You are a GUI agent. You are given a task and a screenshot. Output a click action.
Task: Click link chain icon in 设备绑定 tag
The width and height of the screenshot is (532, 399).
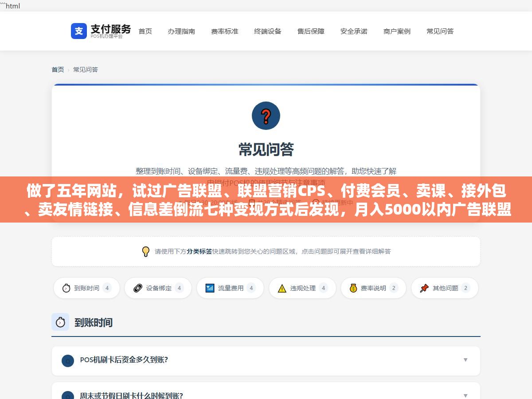[x=138, y=288]
